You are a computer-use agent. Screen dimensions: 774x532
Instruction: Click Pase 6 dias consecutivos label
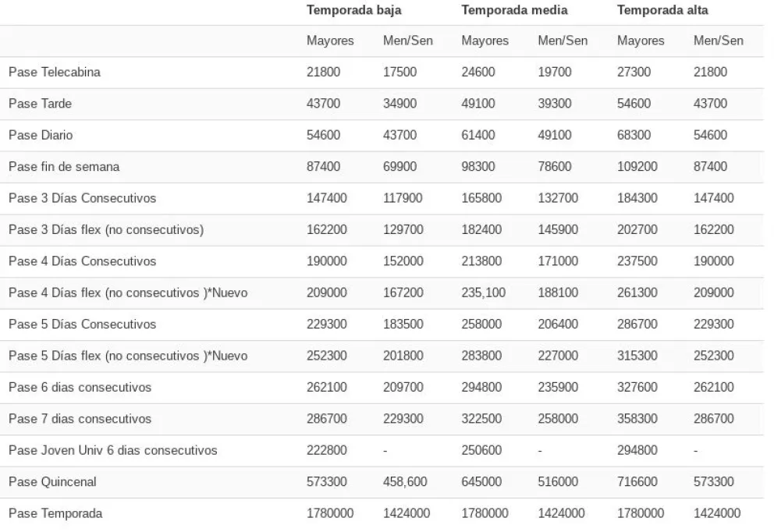click(x=80, y=387)
